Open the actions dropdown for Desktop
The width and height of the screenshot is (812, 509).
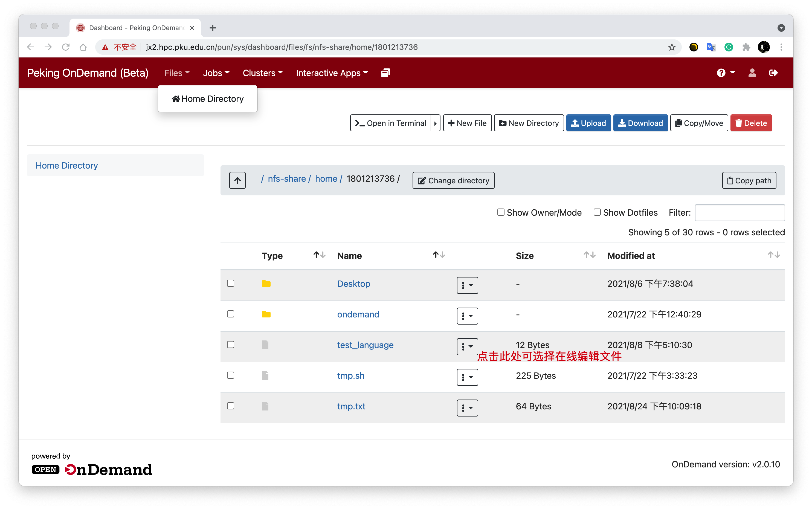pyautogui.click(x=467, y=285)
